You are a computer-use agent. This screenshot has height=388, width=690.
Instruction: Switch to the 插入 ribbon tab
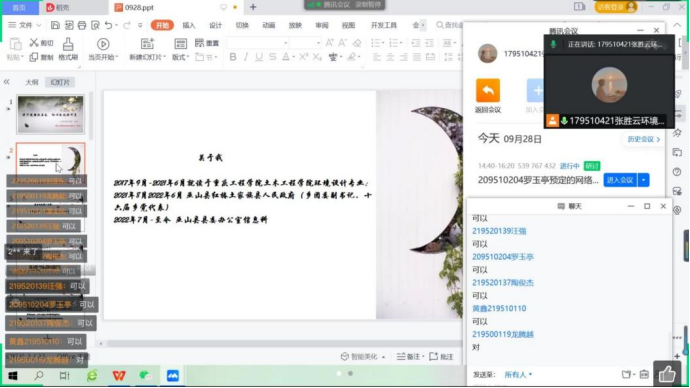[189, 26]
